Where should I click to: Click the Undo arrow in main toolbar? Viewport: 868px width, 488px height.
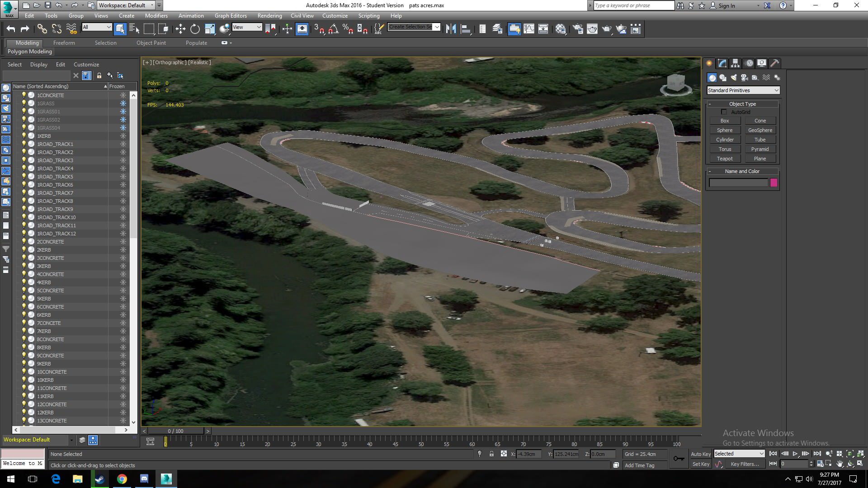click(11, 29)
